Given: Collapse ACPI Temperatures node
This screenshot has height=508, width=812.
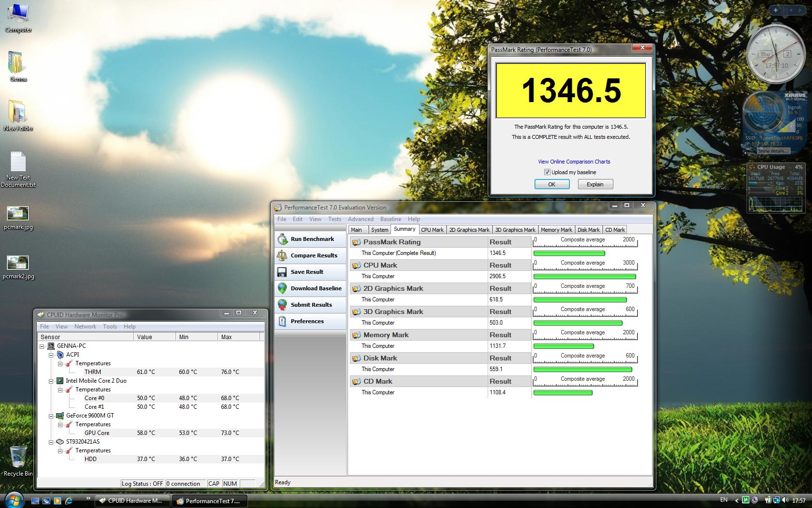Looking at the screenshot, I should pos(60,363).
